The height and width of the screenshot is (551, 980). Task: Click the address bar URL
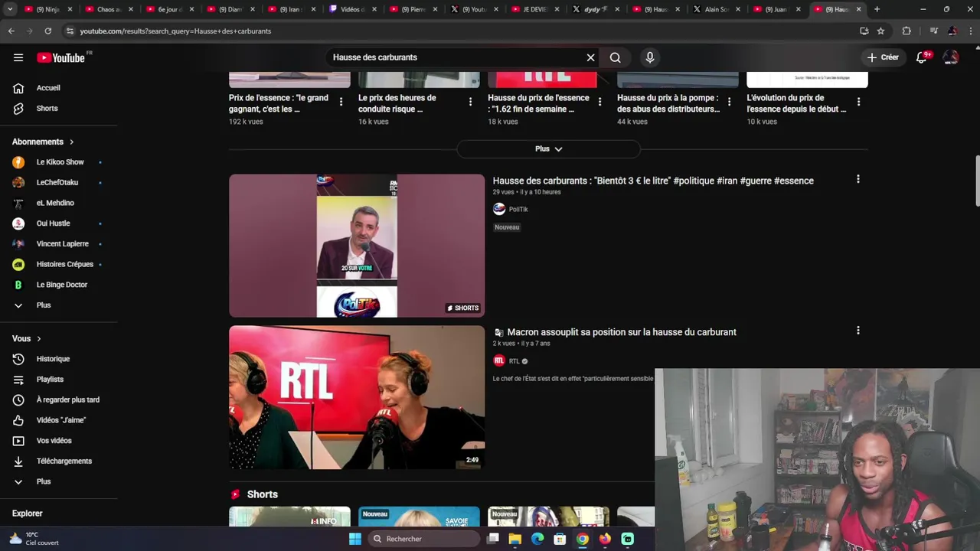tap(175, 31)
